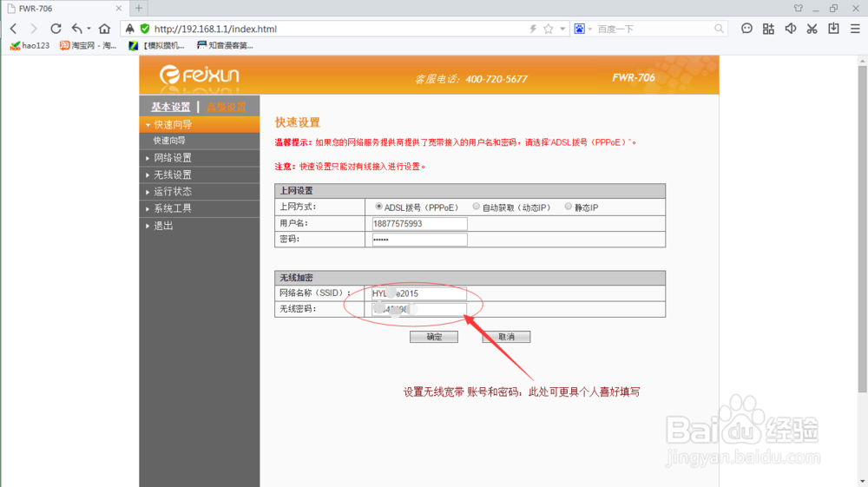868x487 pixels.
Task: Expand the 网络设置 menu
Action: [200, 158]
